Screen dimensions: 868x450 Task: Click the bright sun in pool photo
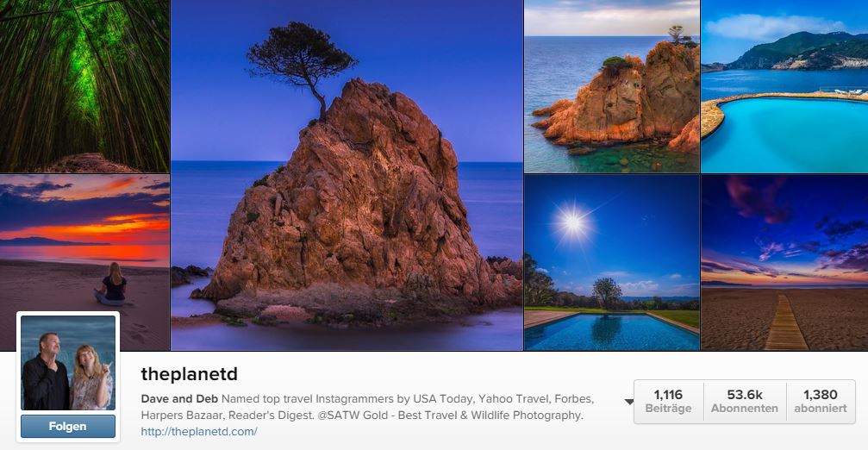[x=573, y=223]
